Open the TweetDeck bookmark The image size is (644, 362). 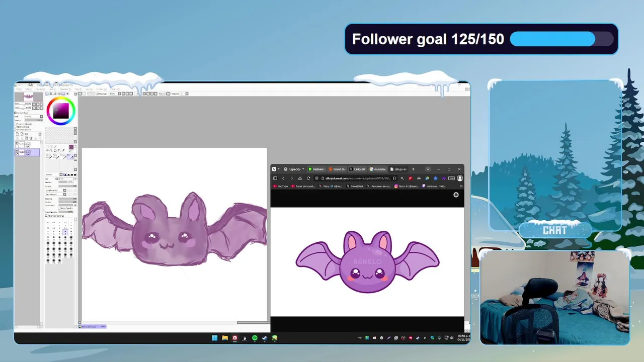[x=355, y=186]
